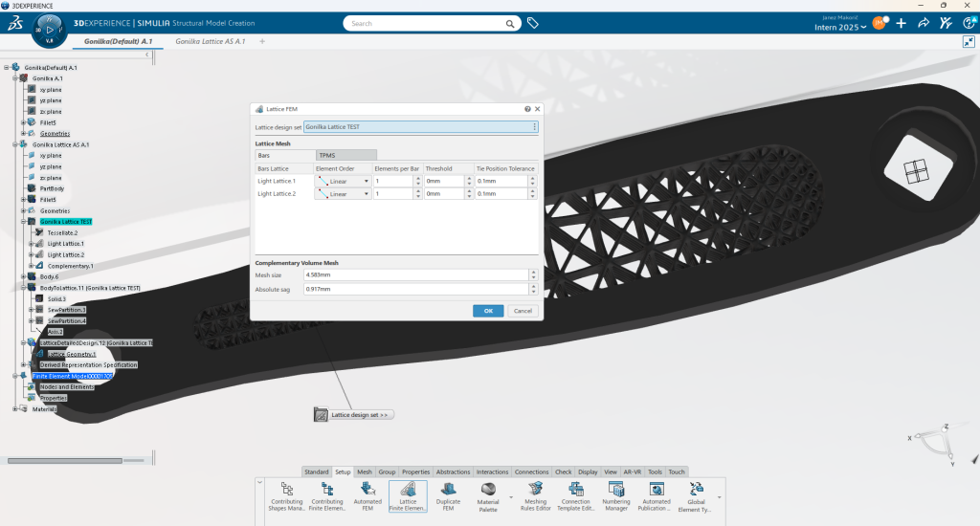The height and width of the screenshot is (526, 980).
Task: Open the lattice design set options menu
Action: point(534,127)
